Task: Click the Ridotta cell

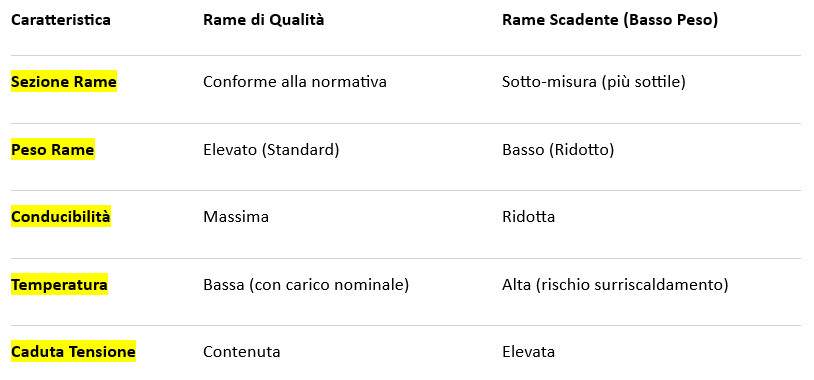Action: [528, 216]
